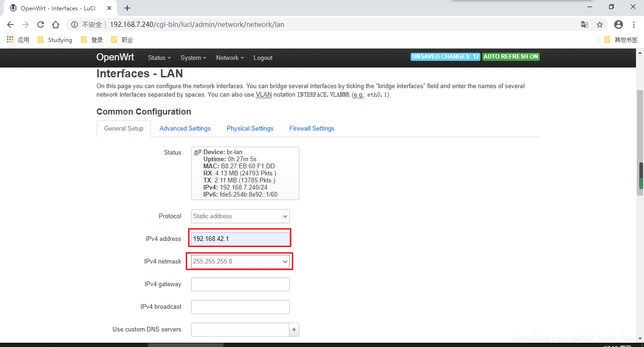Click the 'Common Configuration' heading
Image resolution: width=644 pixels, height=347 pixels.
click(144, 112)
